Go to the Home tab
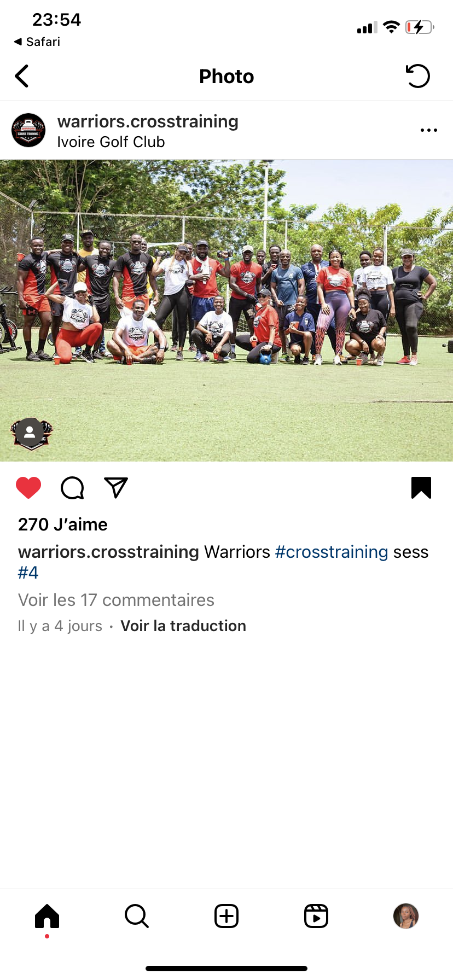Screen dimensions: 453x980 (47, 916)
